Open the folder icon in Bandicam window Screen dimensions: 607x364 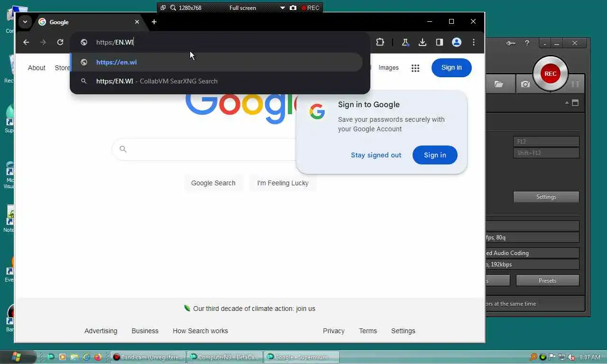point(498,84)
